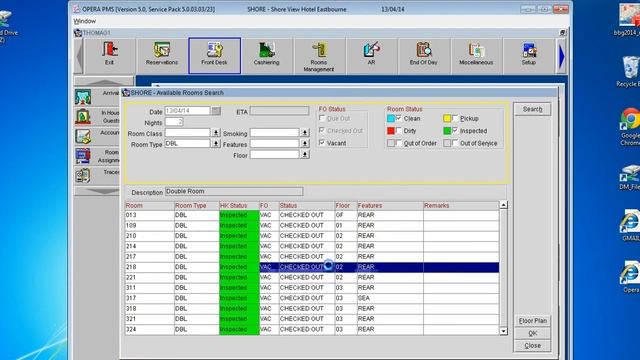The image size is (640, 360).
Task: Open the Reservations module
Action: coord(162,56)
